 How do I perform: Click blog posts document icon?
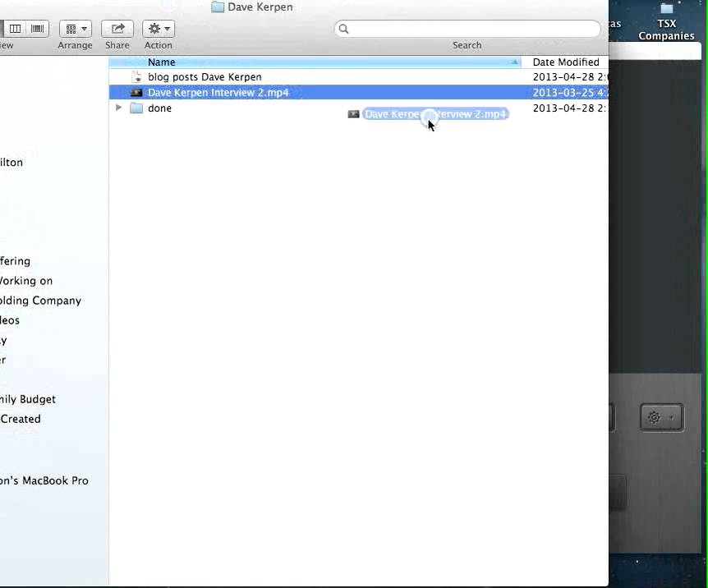(136, 77)
